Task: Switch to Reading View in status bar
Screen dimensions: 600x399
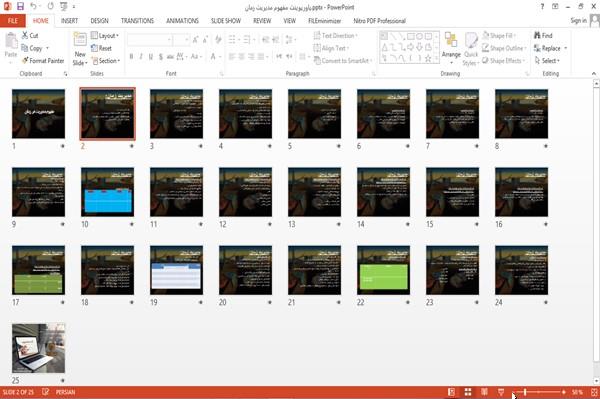Action: pyautogui.click(x=484, y=392)
